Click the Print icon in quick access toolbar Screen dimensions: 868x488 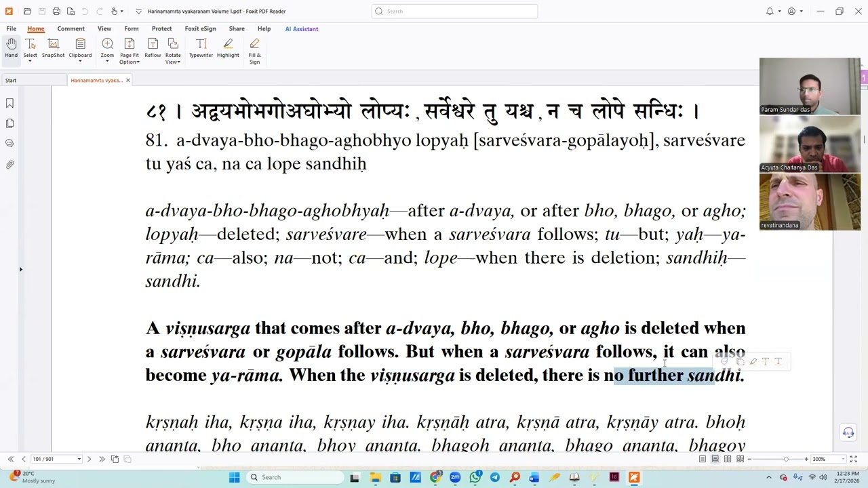point(56,12)
